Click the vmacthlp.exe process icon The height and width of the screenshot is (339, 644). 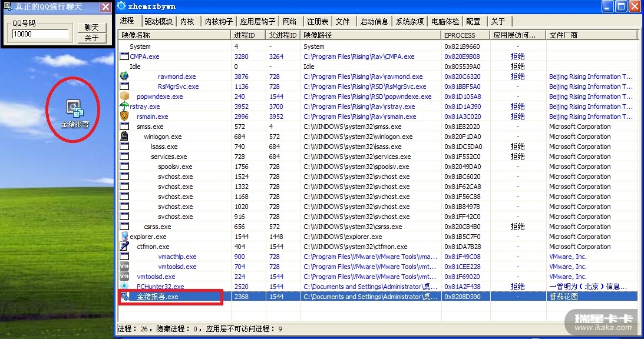click(x=124, y=256)
